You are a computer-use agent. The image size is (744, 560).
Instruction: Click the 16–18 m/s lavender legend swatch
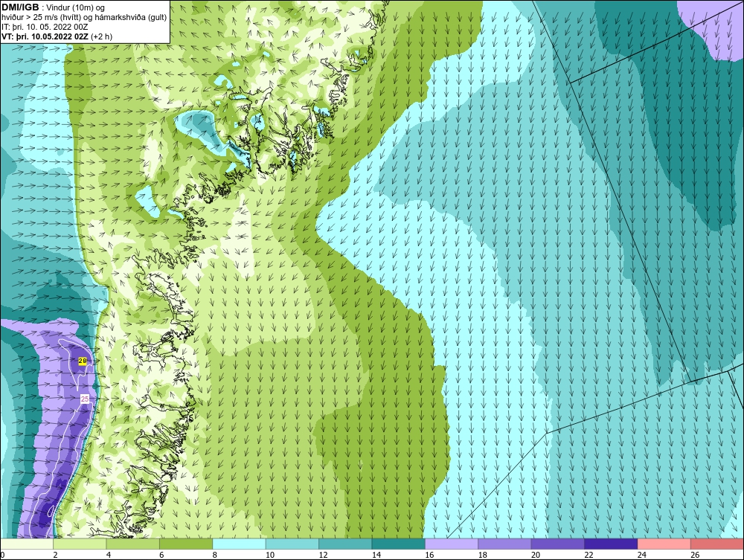click(x=452, y=544)
